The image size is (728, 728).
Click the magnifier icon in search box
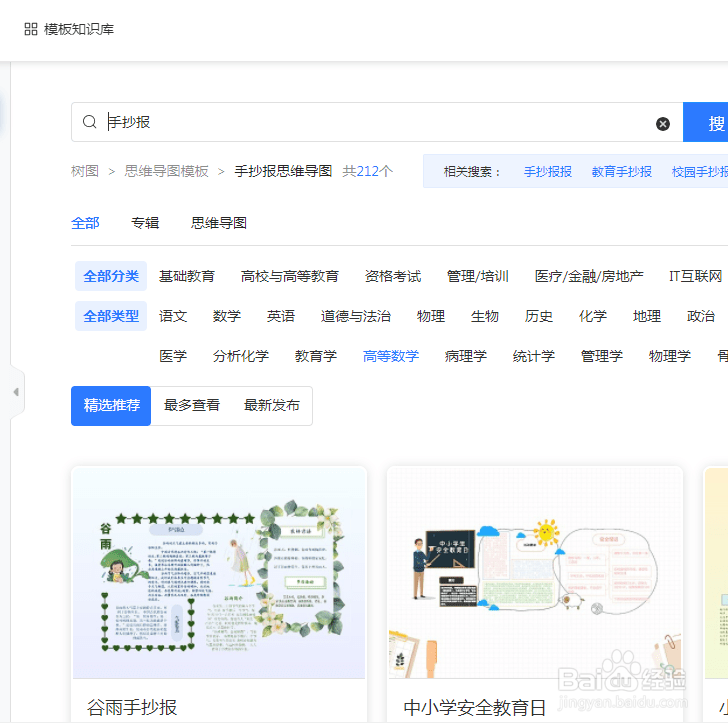(89, 122)
